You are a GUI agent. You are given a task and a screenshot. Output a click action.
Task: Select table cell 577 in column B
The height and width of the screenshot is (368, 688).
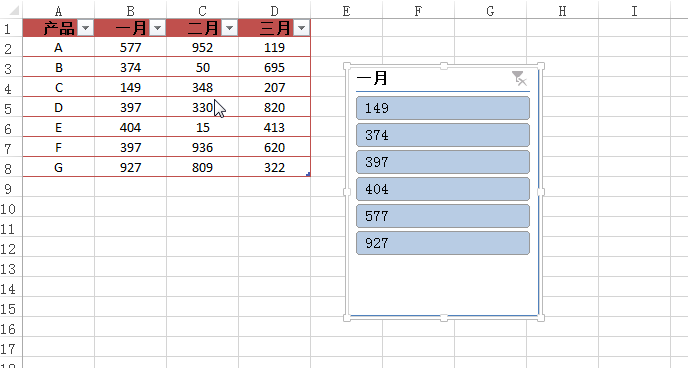130,47
